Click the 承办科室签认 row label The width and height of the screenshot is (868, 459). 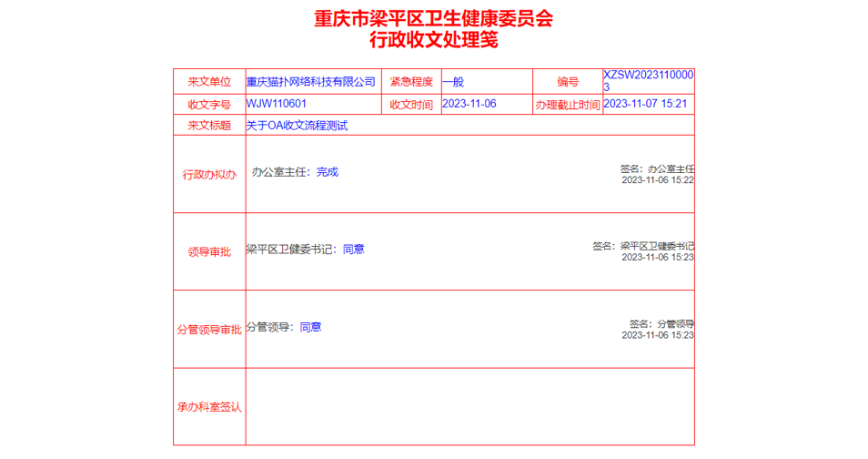click(x=209, y=407)
